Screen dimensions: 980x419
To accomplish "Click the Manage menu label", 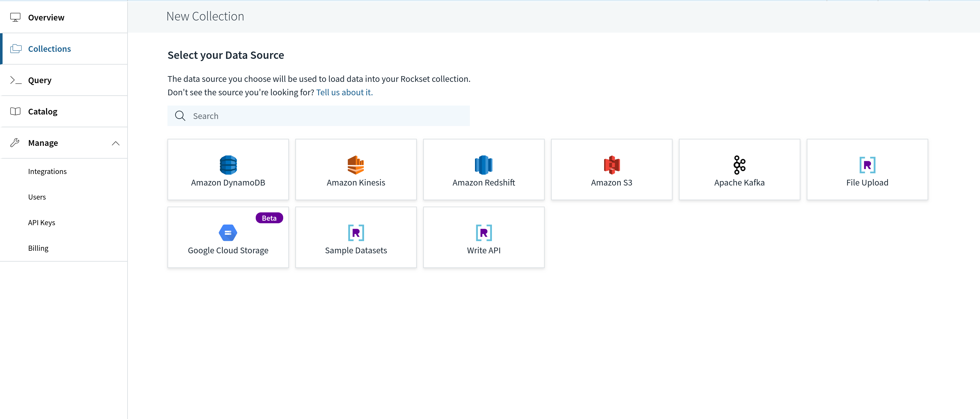I will [43, 143].
